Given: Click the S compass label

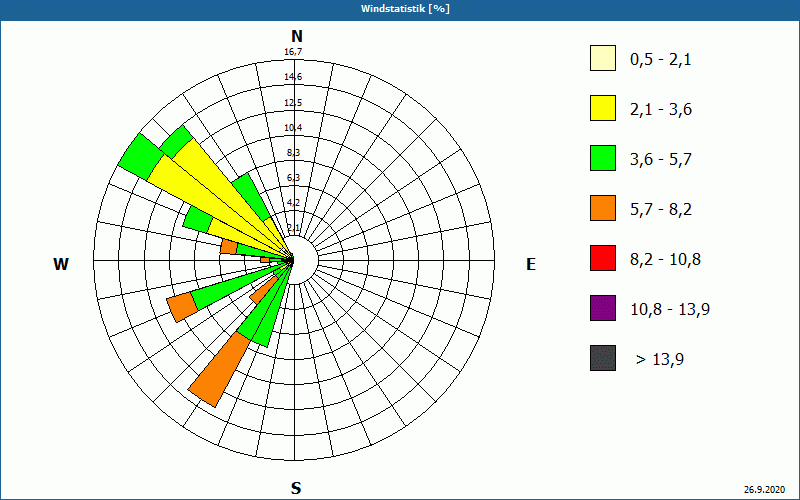Looking at the screenshot, I should [x=296, y=489].
